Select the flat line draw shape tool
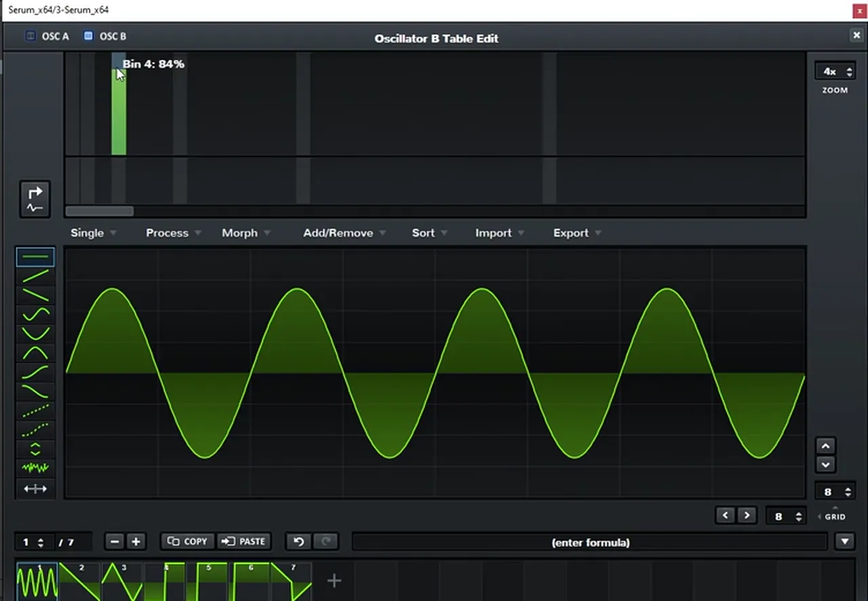Image resolution: width=868 pixels, height=601 pixels. [x=35, y=257]
